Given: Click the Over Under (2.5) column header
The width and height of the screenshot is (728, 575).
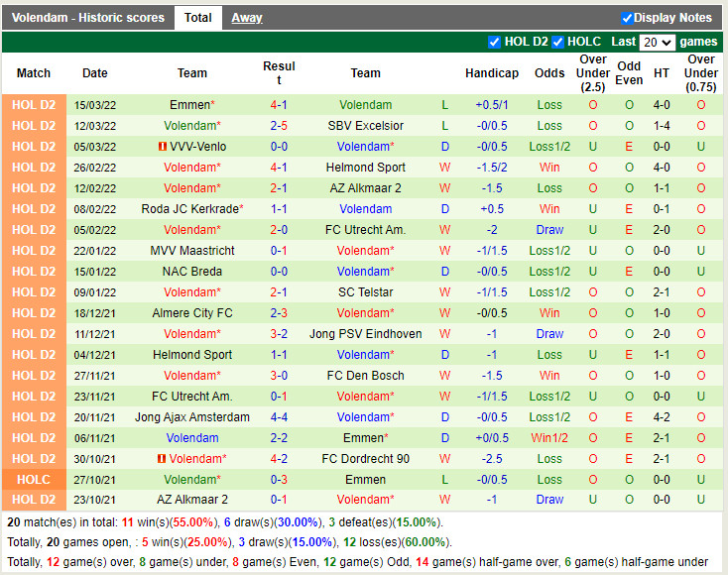Looking at the screenshot, I should click(593, 73).
